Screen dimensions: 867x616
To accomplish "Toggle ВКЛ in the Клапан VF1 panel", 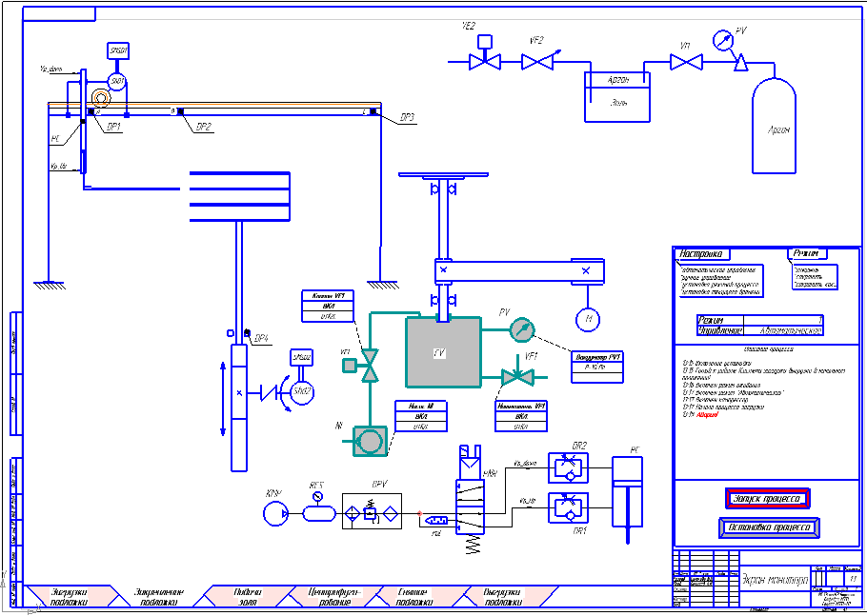I will coord(328,306).
